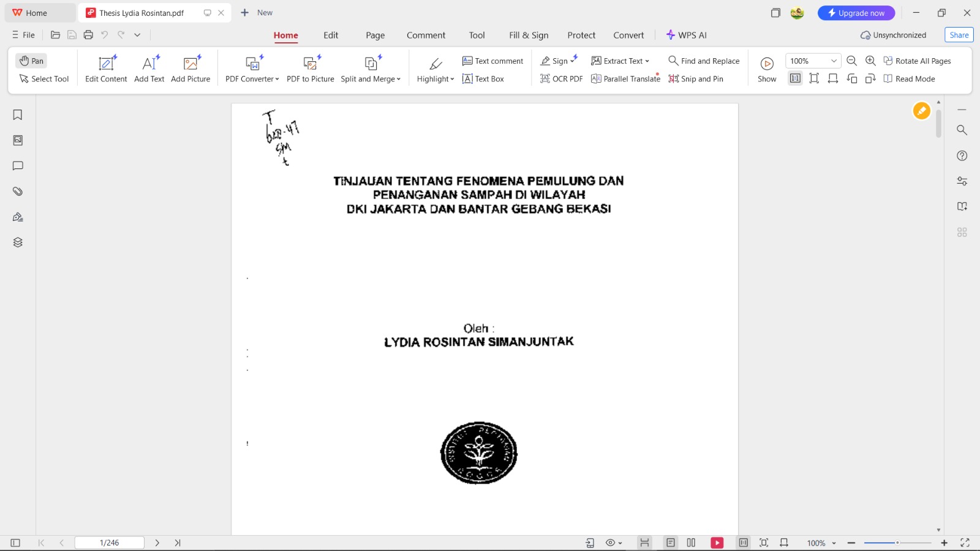The image size is (980, 551).
Task: Switch to the Comment tab
Action: pos(426,36)
